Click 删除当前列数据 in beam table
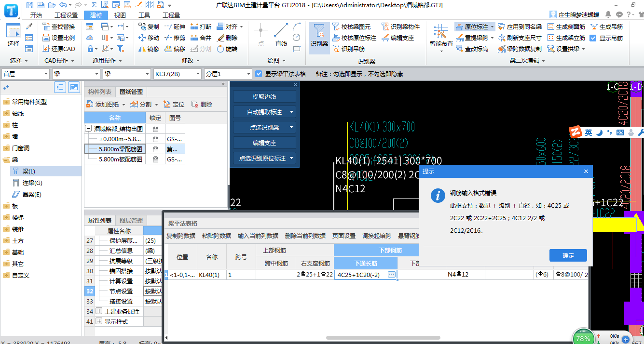The height and width of the screenshot is (344, 644). pyautogui.click(x=305, y=236)
